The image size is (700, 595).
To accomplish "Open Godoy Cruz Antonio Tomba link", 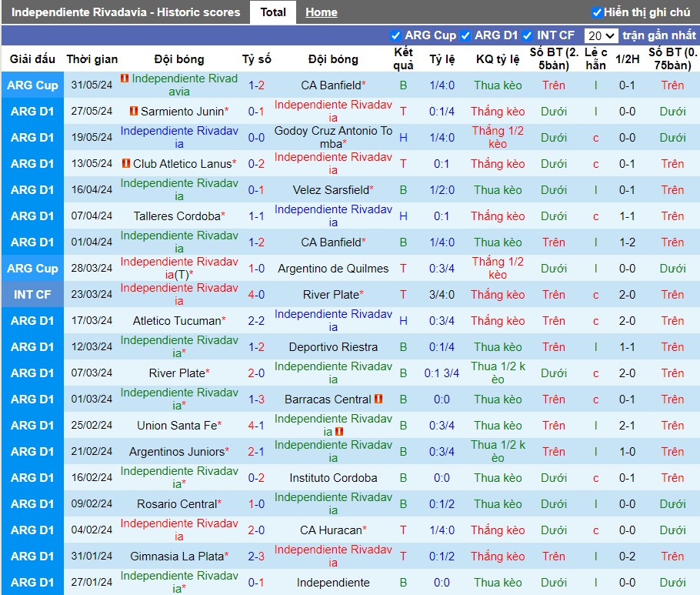I will [x=333, y=137].
